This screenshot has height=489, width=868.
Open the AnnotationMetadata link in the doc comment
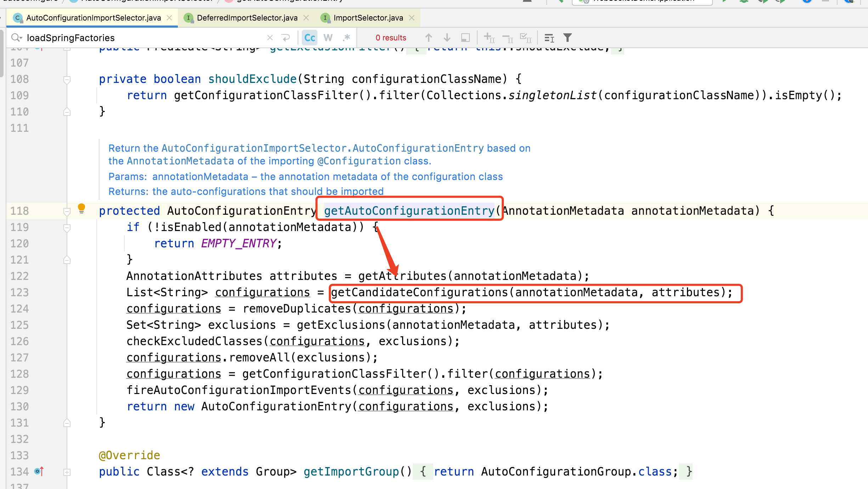[180, 161]
